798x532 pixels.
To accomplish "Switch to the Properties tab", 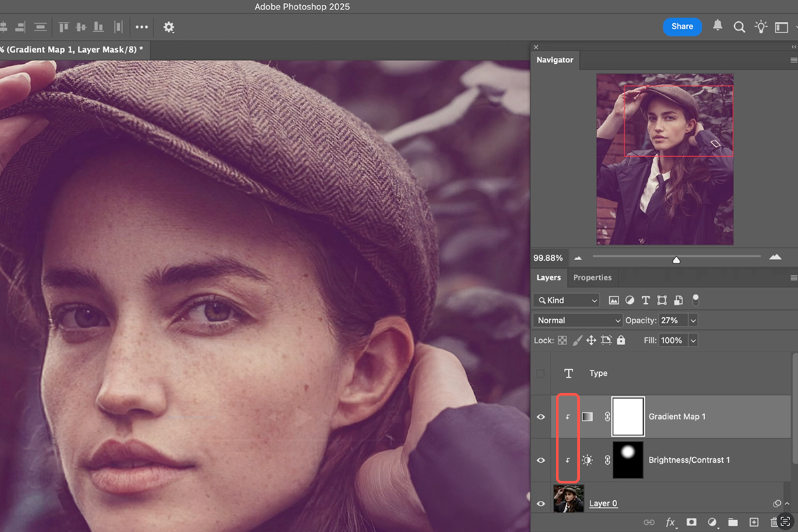I will 592,277.
